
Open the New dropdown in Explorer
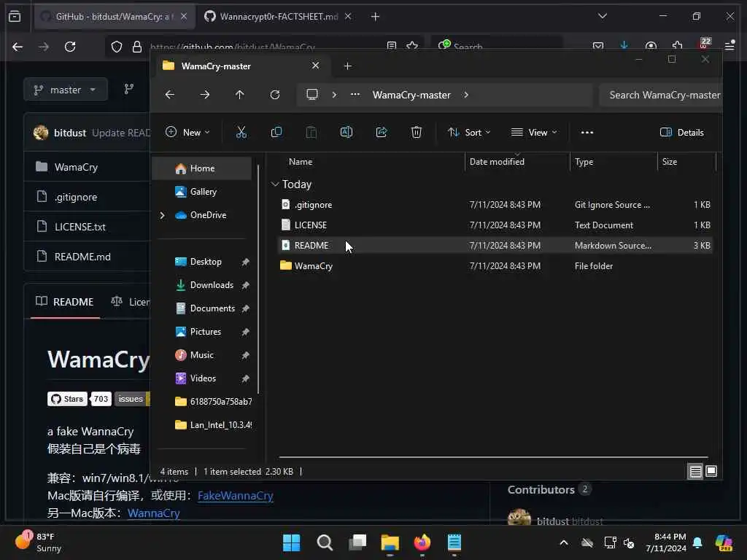coord(187,133)
